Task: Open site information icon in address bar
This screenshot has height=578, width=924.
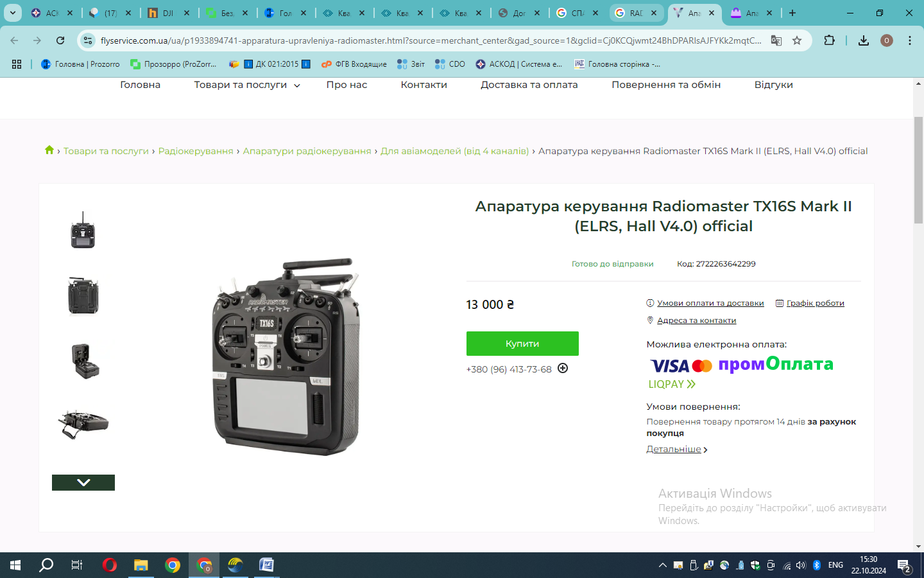Action: click(88, 40)
